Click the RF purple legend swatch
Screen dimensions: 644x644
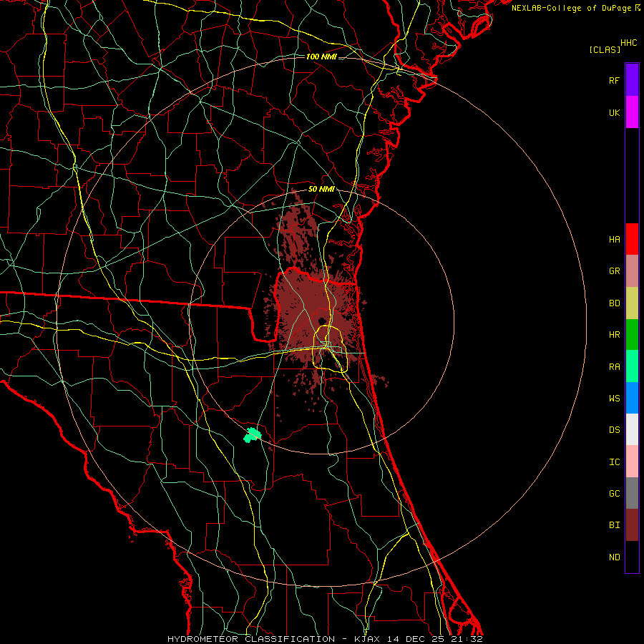click(632, 80)
